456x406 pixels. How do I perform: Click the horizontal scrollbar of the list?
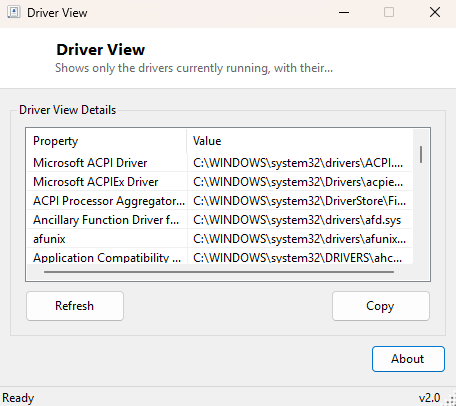coord(219,272)
